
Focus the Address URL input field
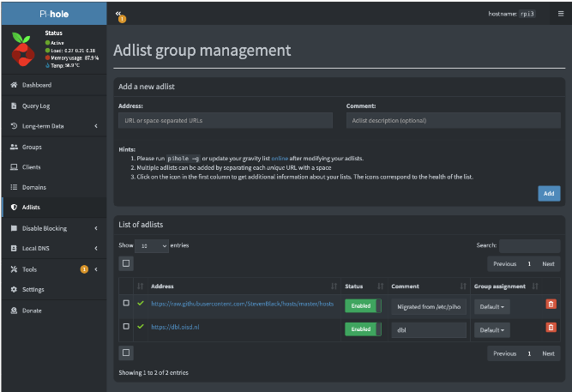[x=226, y=120]
